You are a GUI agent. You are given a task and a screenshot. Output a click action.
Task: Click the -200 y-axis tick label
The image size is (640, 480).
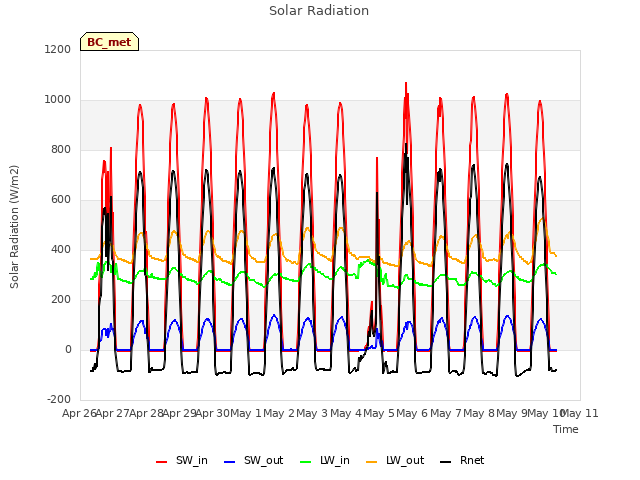tap(59, 400)
